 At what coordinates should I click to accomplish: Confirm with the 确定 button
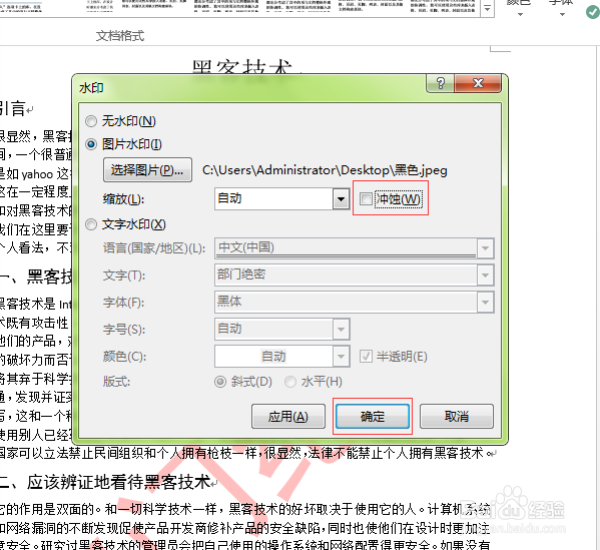pos(372,416)
